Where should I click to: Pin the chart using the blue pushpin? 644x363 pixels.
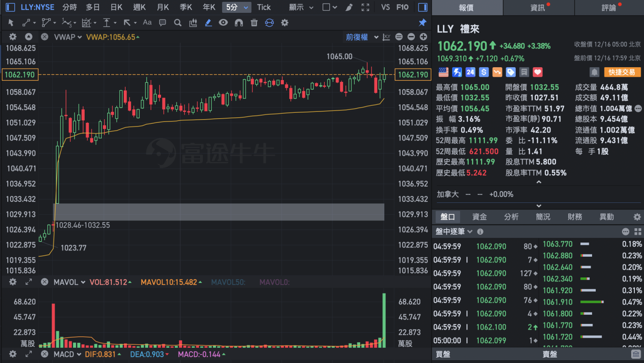(x=422, y=22)
